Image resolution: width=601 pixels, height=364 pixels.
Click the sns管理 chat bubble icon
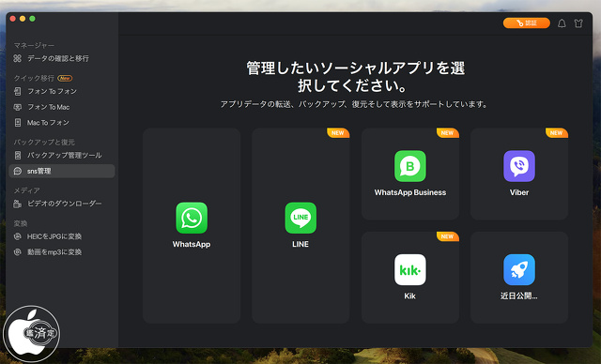coord(18,171)
